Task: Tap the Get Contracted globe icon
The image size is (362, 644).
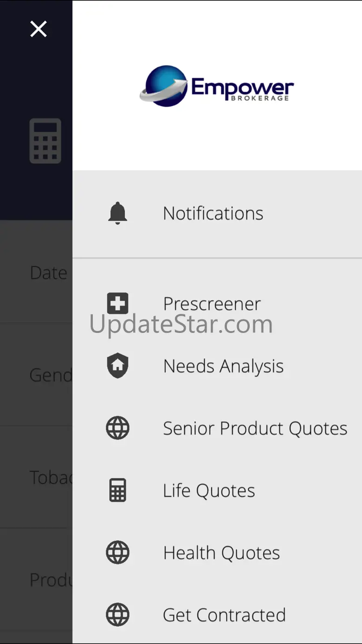Action: tap(117, 615)
